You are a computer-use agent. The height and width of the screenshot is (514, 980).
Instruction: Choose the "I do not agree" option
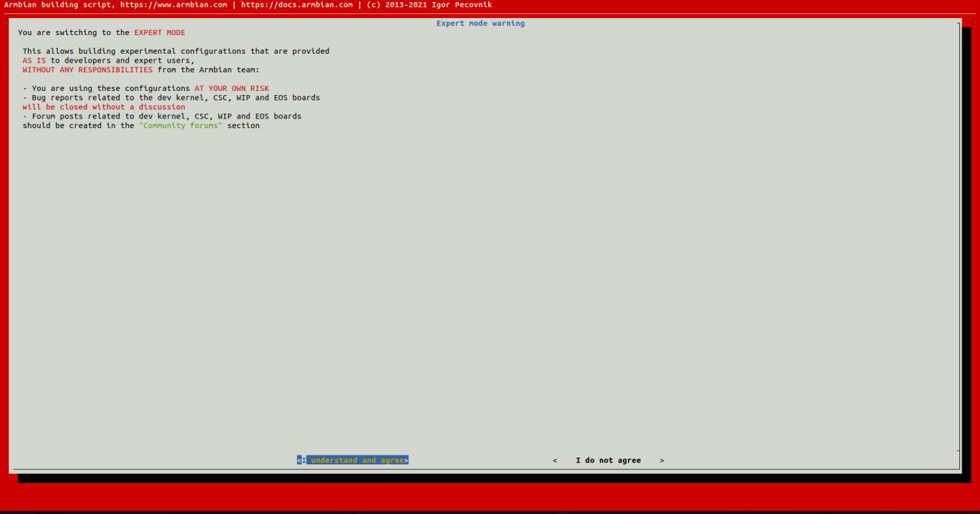(608, 460)
